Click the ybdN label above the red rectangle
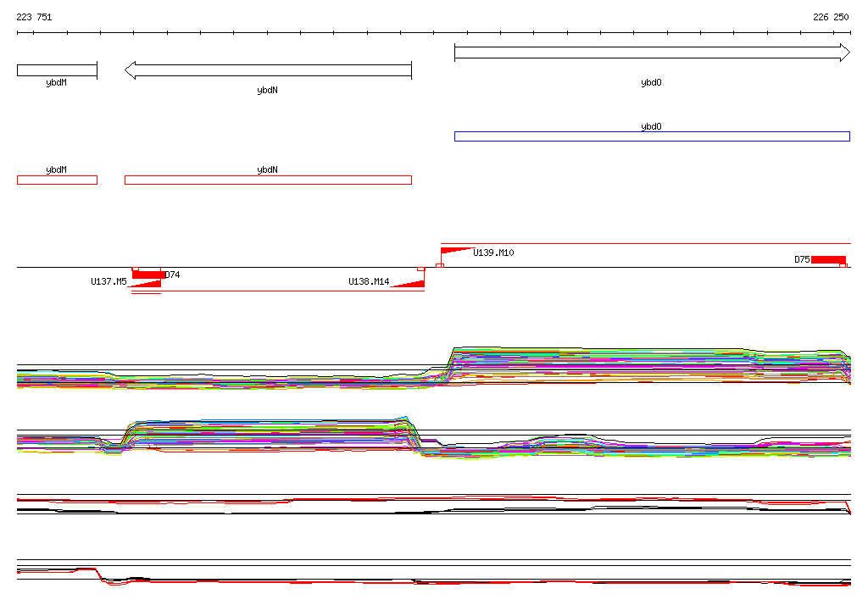This screenshot has width=868, height=605. click(x=267, y=169)
